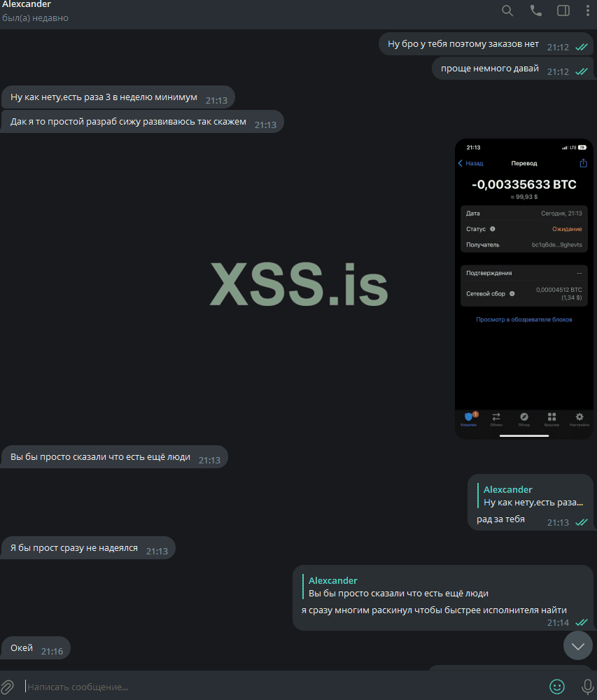Toggle the right side panel icon
Viewport: 597px width, 700px height.
[563, 10]
